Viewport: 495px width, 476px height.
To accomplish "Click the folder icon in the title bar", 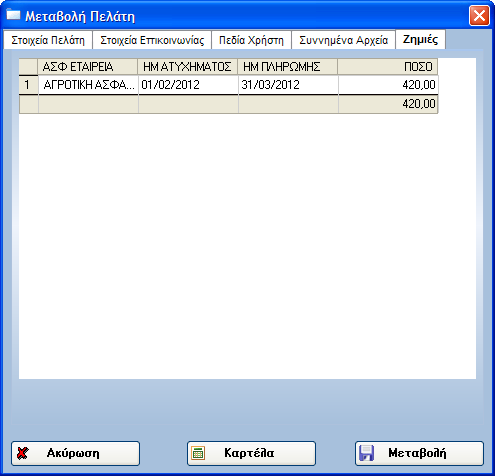I will pyautogui.click(x=13, y=15).
